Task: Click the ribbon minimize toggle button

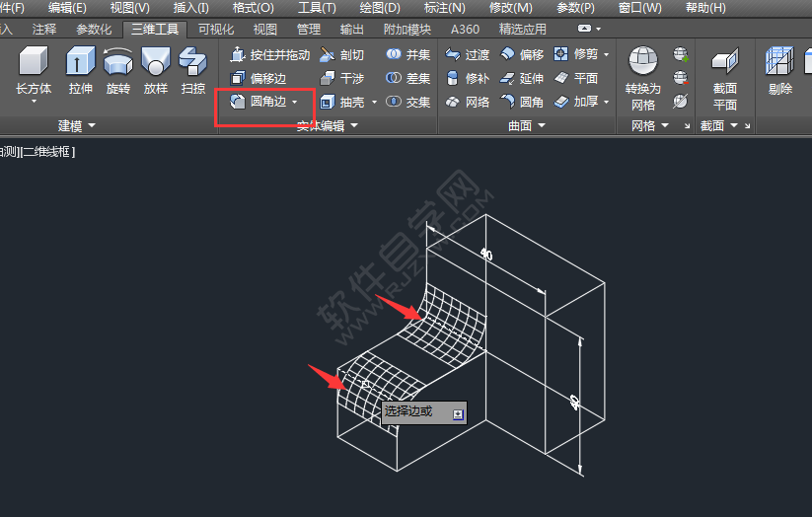Action: tap(584, 29)
